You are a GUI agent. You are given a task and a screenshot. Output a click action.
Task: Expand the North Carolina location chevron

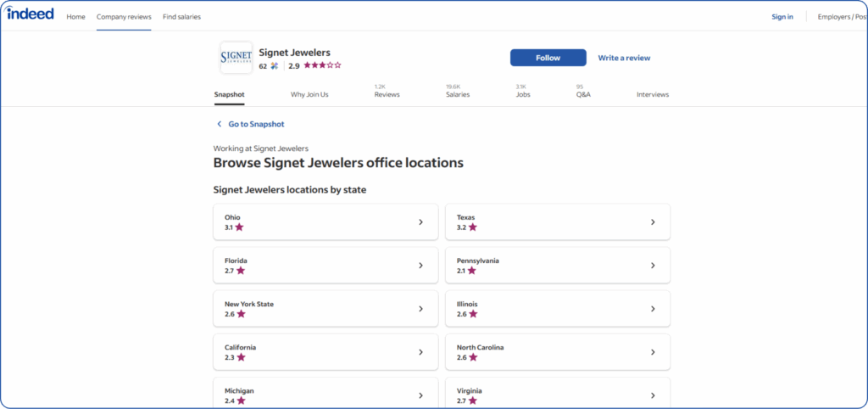pos(653,352)
